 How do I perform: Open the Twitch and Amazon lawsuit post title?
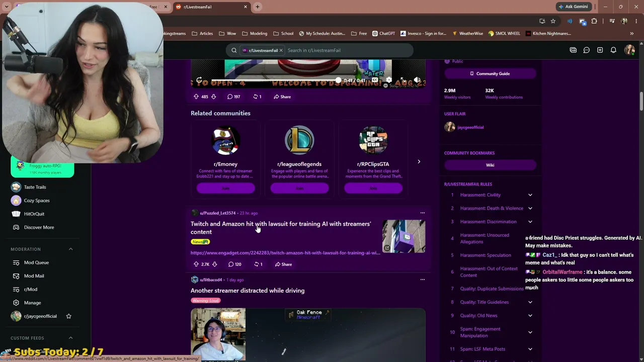[x=281, y=228]
